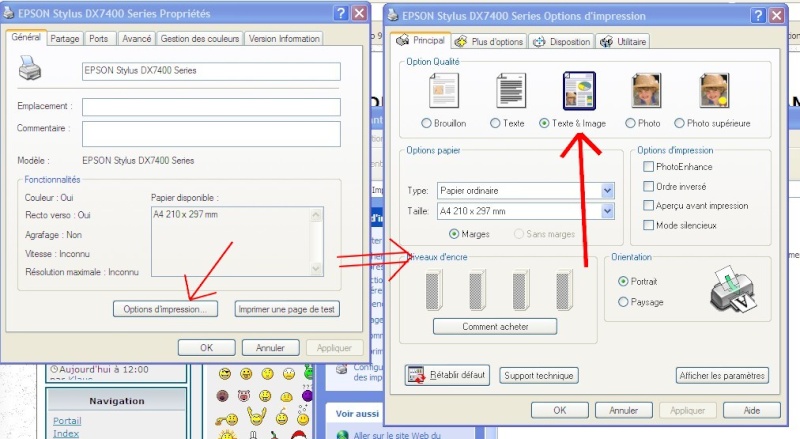Click the Comment acheter button

495,326
